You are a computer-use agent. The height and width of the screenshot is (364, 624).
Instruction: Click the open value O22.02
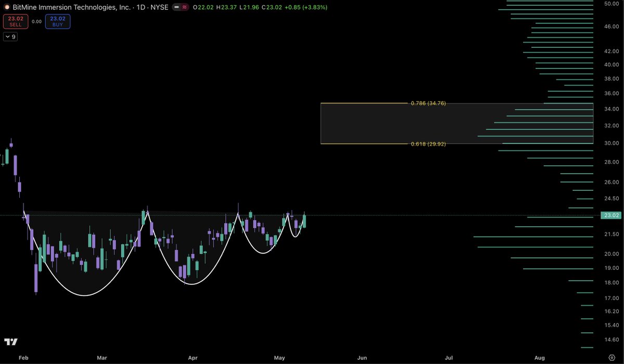tap(203, 7)
